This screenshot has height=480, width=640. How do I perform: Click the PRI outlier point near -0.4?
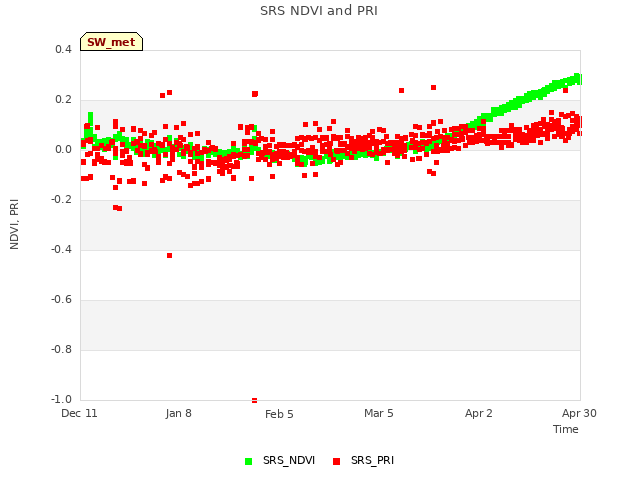coord(169,256)
